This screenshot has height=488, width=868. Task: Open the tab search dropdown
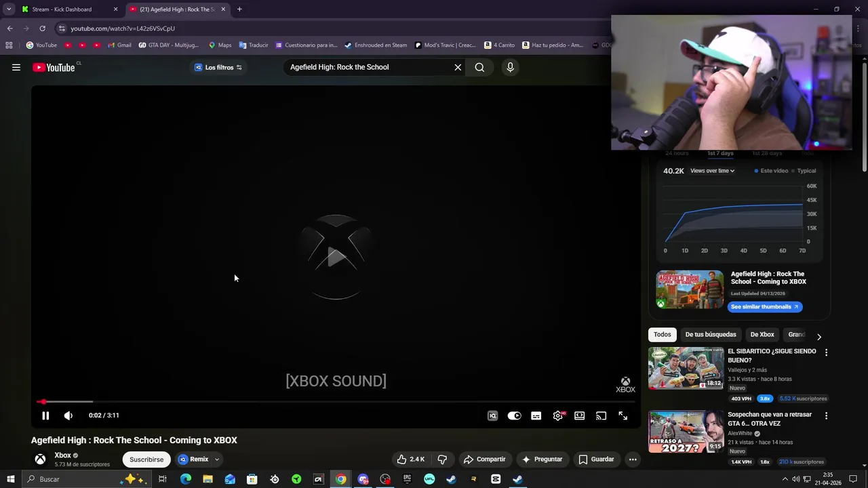[x=9, y=9]
